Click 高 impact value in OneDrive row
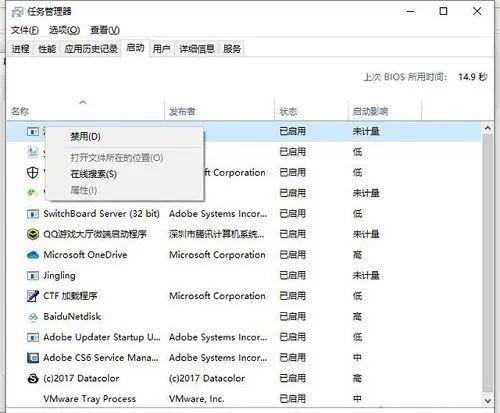The image size is (500, 413). (357, 255)
